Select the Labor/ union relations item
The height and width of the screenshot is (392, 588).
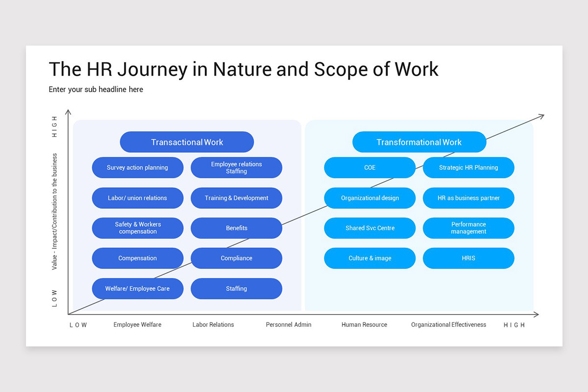click(138, 198)
